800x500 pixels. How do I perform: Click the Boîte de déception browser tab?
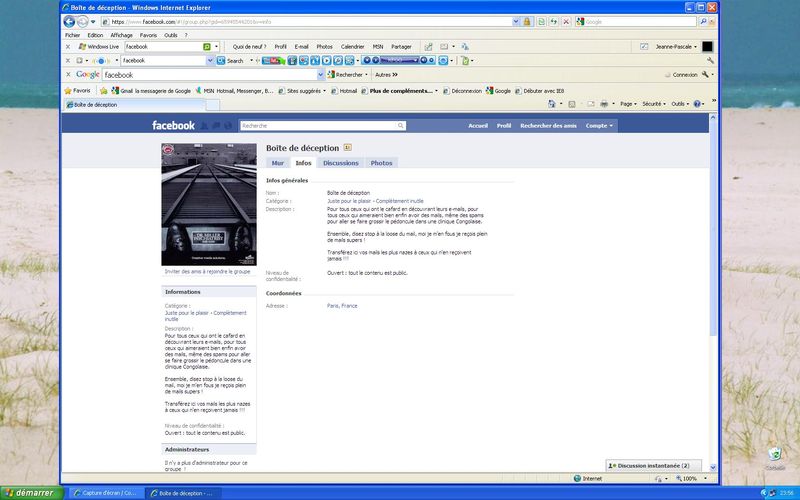[x=134, y=105]
